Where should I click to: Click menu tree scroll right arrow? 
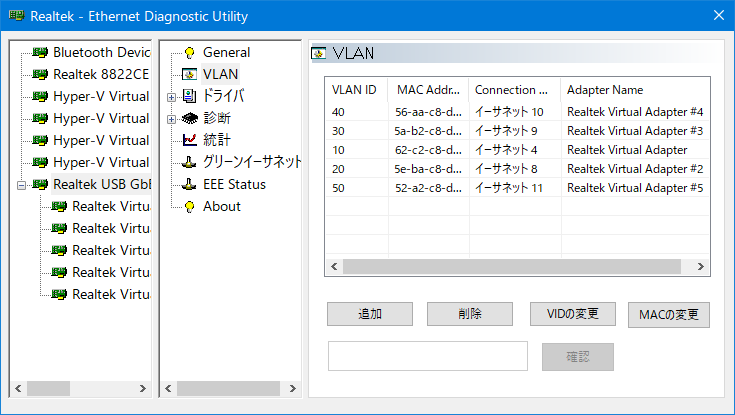(x=292, y=388)
